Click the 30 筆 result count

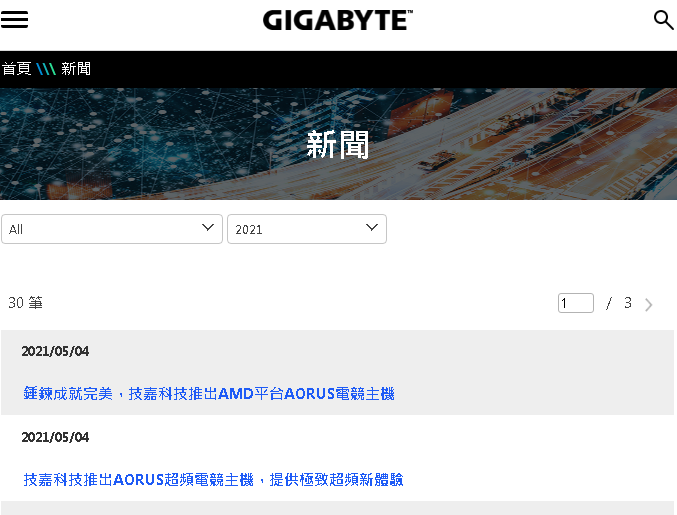point(26,303)
